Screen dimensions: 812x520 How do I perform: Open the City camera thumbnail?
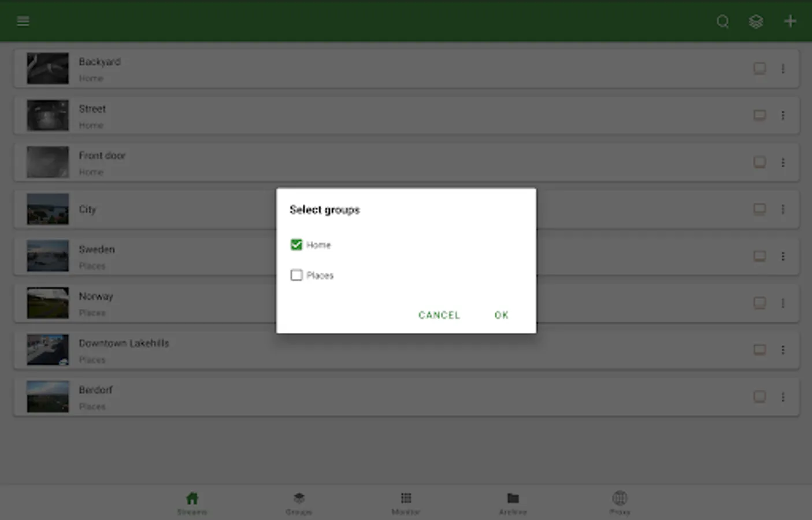(47, 209)
